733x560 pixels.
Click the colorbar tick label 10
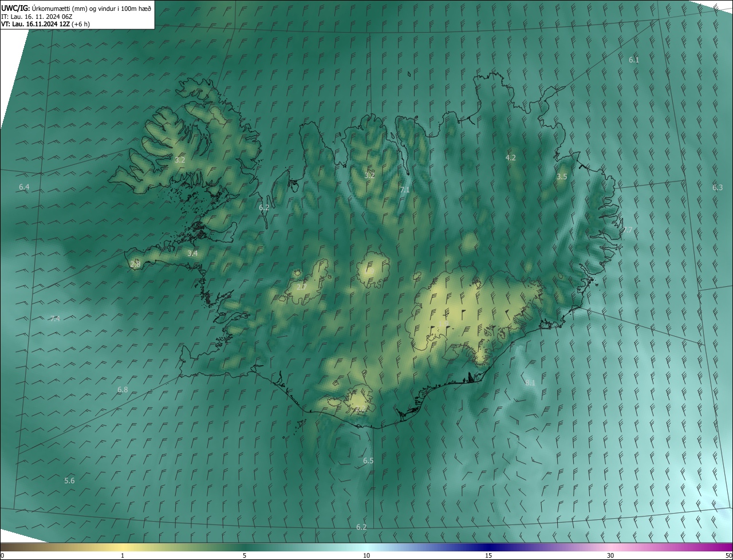pos(366,556)
